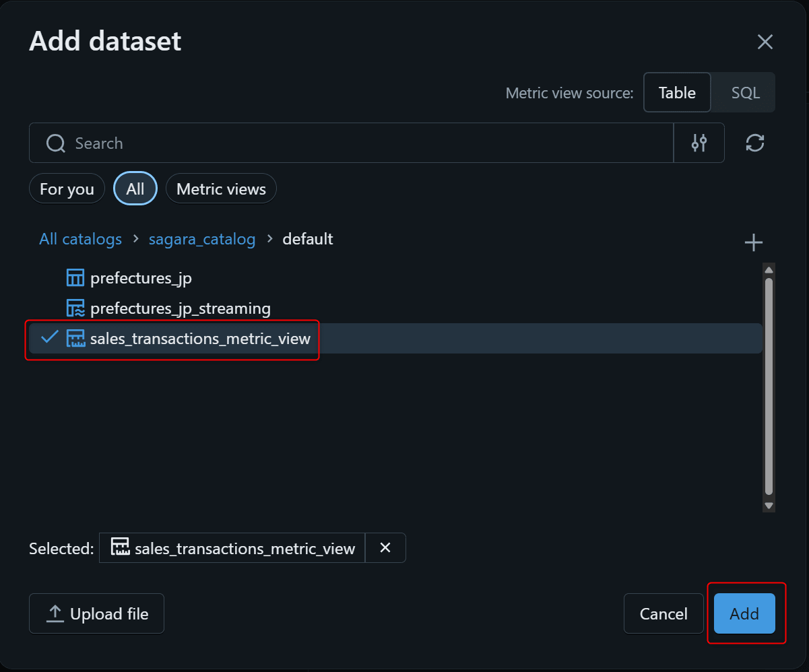Viewport: 809px width, 672px height.
Task: Select Table as metric view source
Action: coord(676,92)
